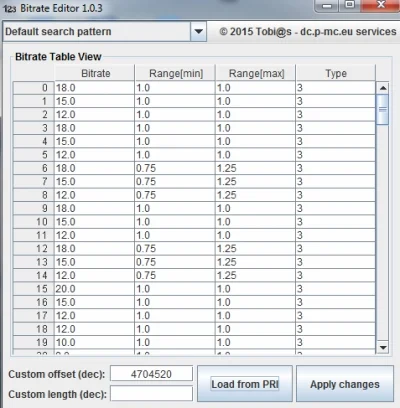Select the Bitrate cell 15.0 in row 13
Image resolution: width=400 pixels, height=408 pixels.
[x=95, y=262]
